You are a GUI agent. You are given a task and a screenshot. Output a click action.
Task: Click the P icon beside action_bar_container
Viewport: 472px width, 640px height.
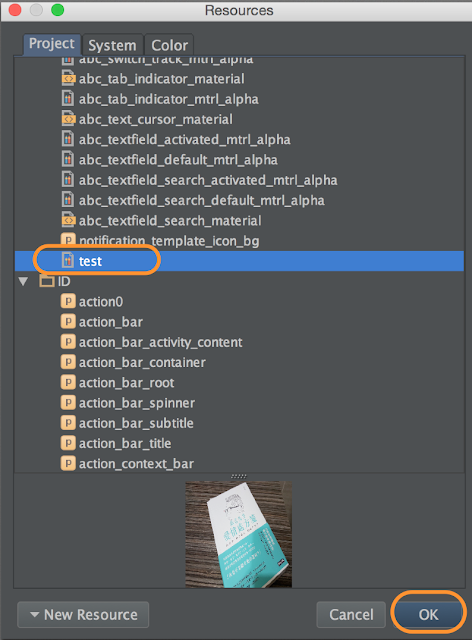tap(68, 362)
